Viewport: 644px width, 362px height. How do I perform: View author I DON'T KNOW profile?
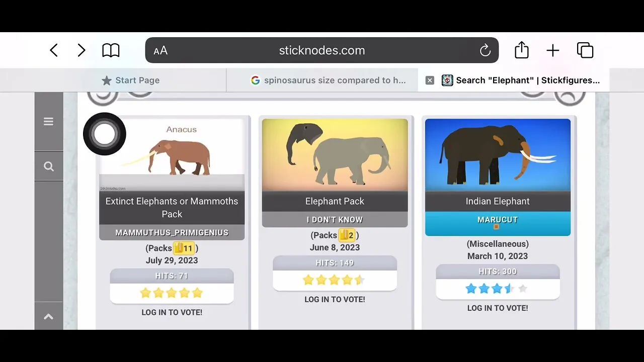point(335,220)
